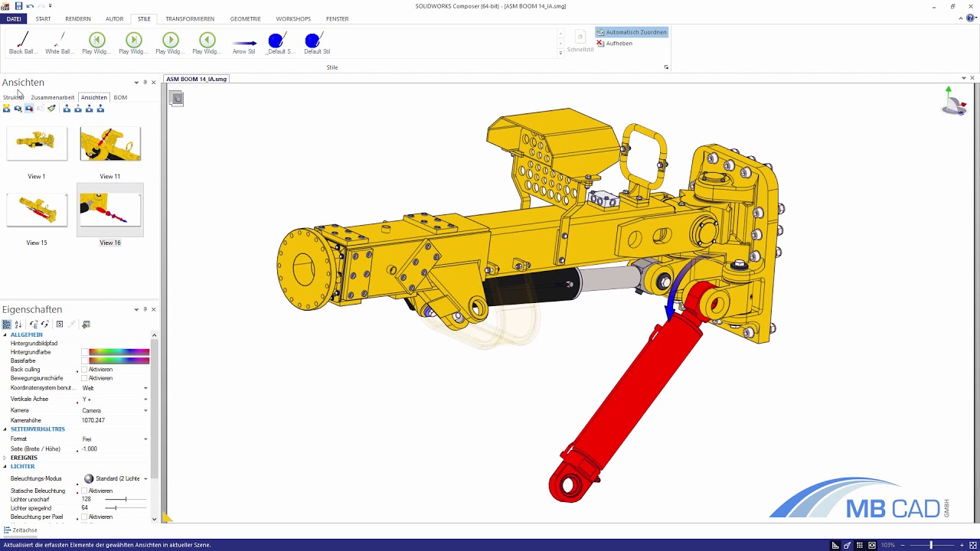Select Play Widget style with left-pointing triangle
Screen dimensions: 980x551
point(207,43)
